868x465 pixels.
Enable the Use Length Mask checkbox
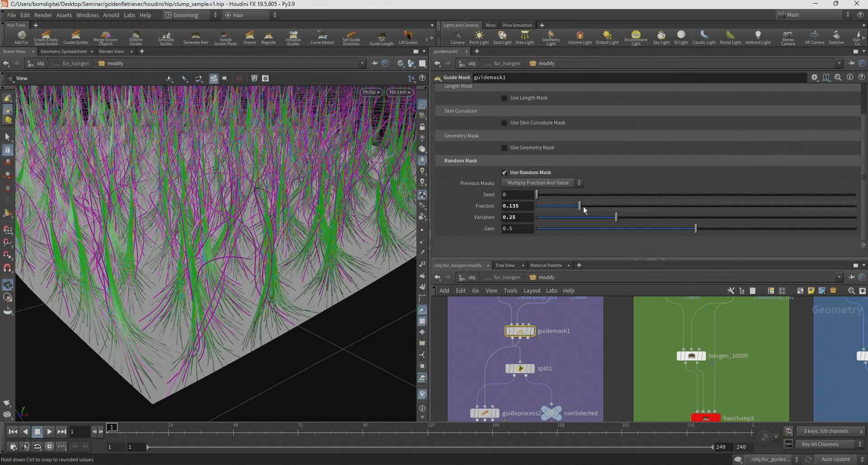click(505, 98)
